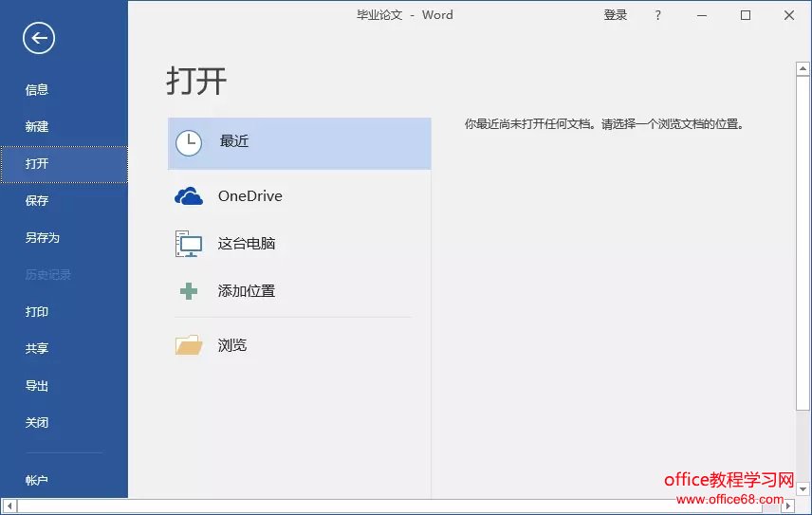This screenshot has width=812, height=515.
Task: Open the help question mark icon
Action: (657, 15)
